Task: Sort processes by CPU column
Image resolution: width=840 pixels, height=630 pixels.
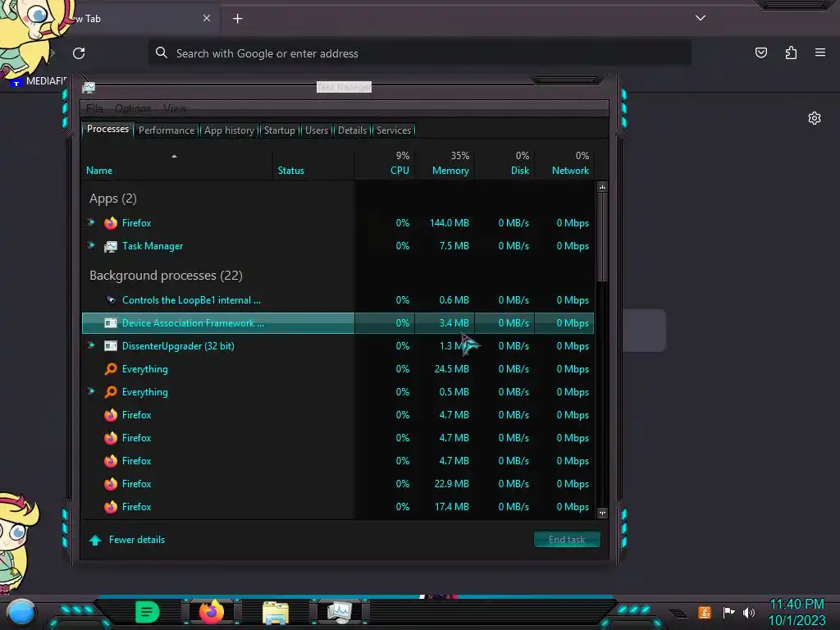Action: (x=385, y=164)
